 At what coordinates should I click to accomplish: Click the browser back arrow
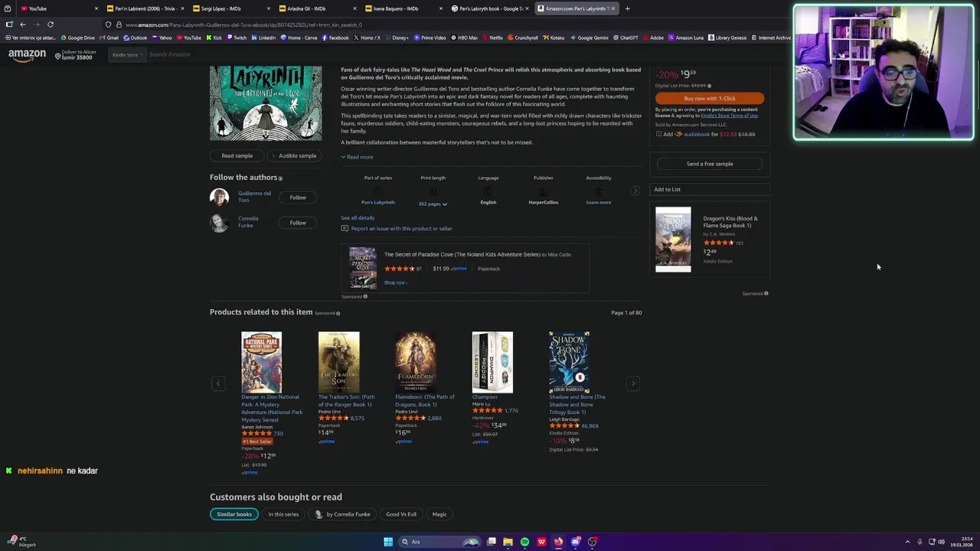pyautogui.click(x=22, y=24)
